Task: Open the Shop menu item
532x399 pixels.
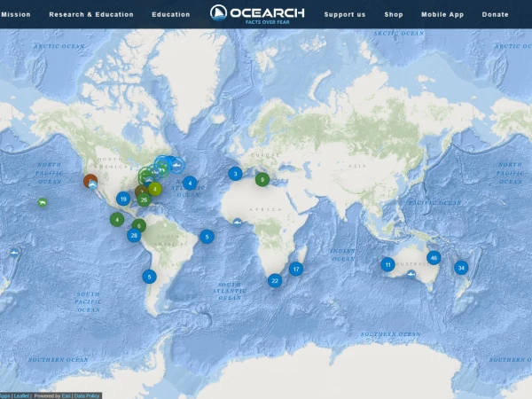Action: 394,14
